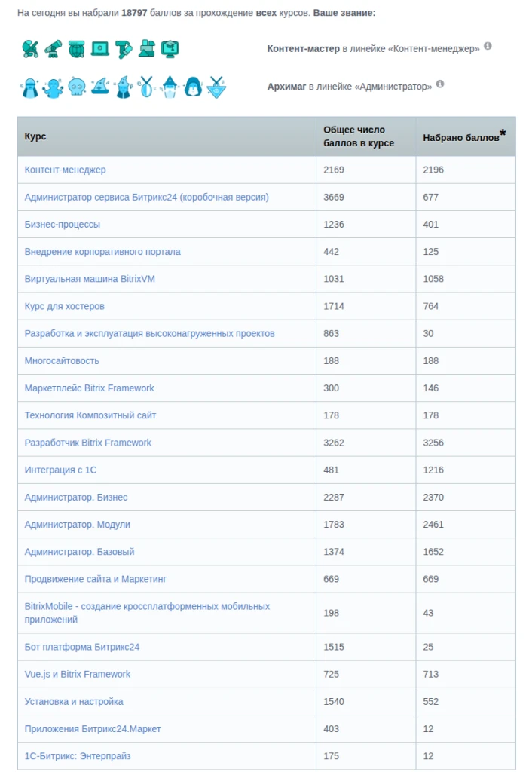Open Виртуальная машина BitrixVM course

[x=90, y=279]
